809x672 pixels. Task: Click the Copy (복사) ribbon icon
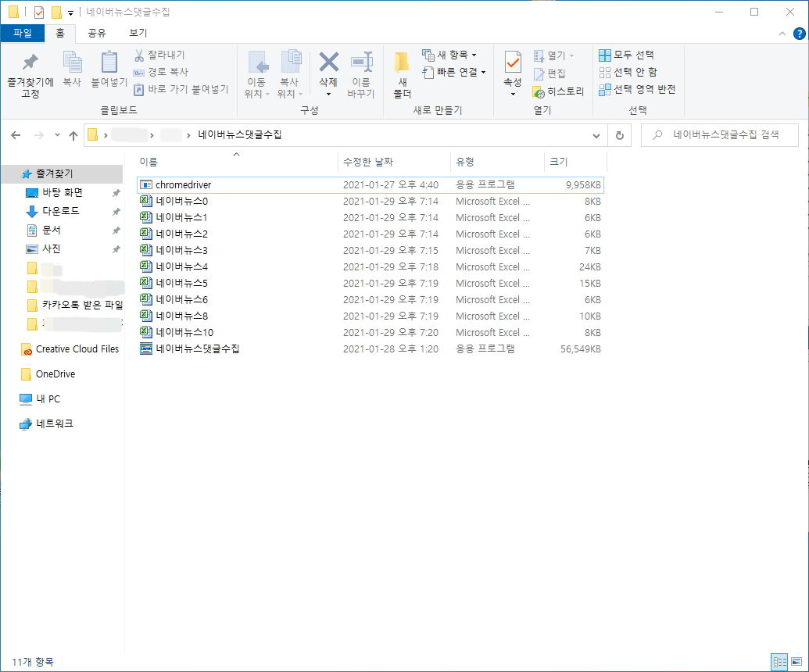[x=72, y=63]
